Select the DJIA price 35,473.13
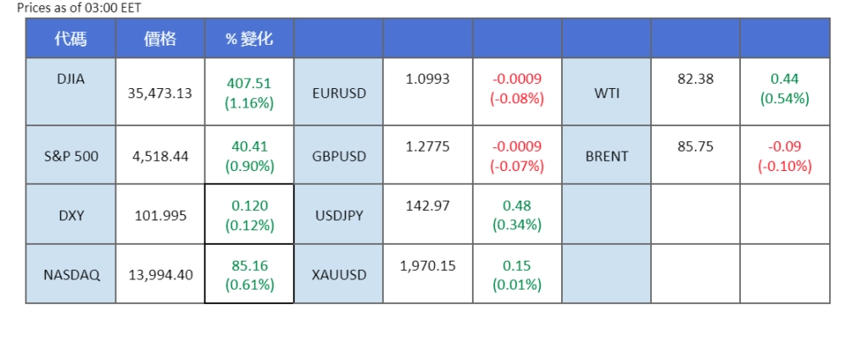This screenshot has height=342, width=868. [x=160, y=93]
